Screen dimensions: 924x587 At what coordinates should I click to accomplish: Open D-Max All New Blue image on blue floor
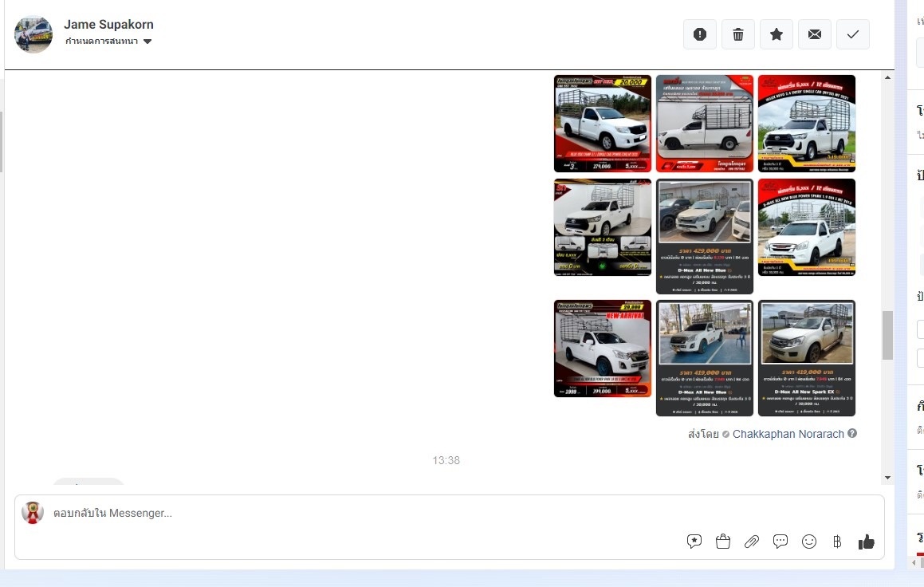(704, 358)
